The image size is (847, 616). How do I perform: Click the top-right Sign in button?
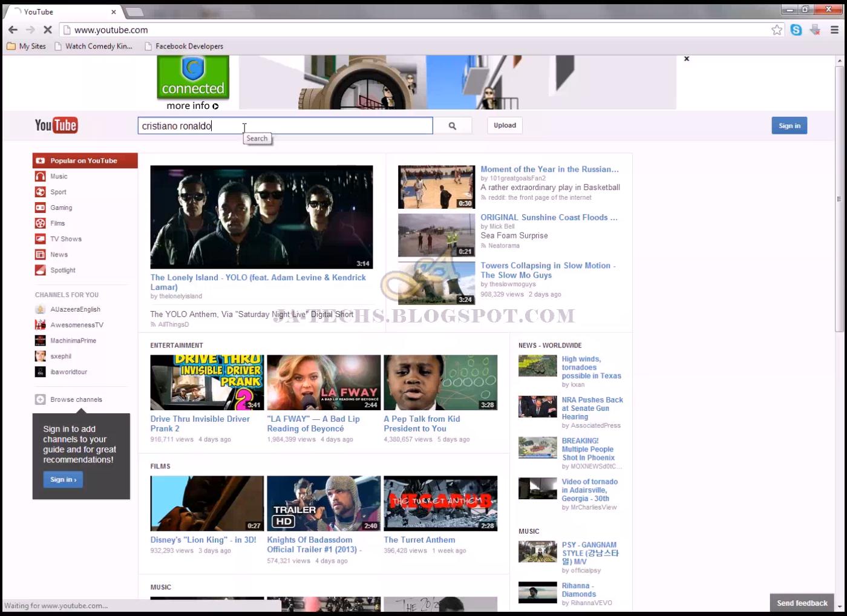pyautogui.click(x=789, y=126)
